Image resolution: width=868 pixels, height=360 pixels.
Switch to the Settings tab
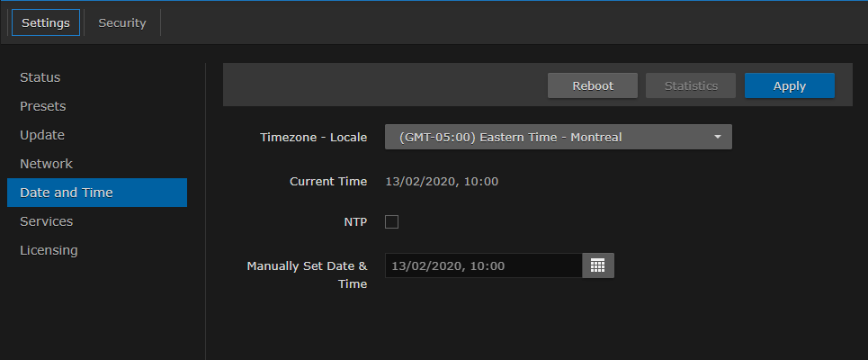[x=46, y=22]
